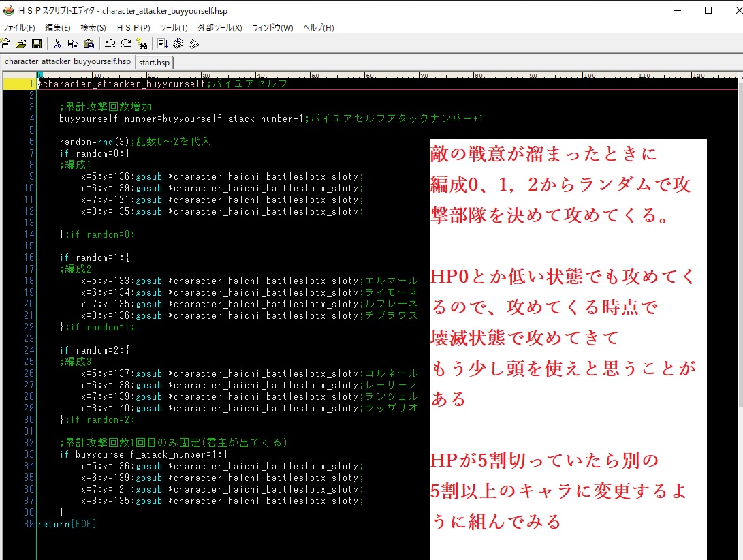Click the HSP editor title bar app icon

[x=9, y=10]
